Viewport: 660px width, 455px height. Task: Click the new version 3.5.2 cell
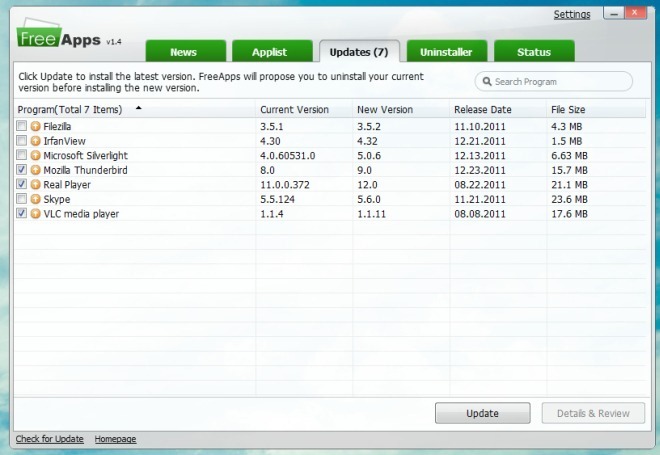[x=369, y=126]
